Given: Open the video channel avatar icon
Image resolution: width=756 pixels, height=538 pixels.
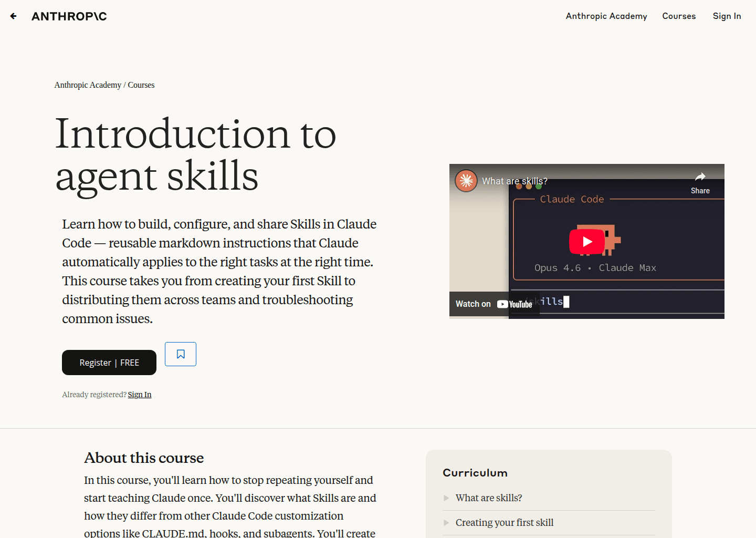Looking at the screenshot, I should pyautogui.click(x=466, y=181).
